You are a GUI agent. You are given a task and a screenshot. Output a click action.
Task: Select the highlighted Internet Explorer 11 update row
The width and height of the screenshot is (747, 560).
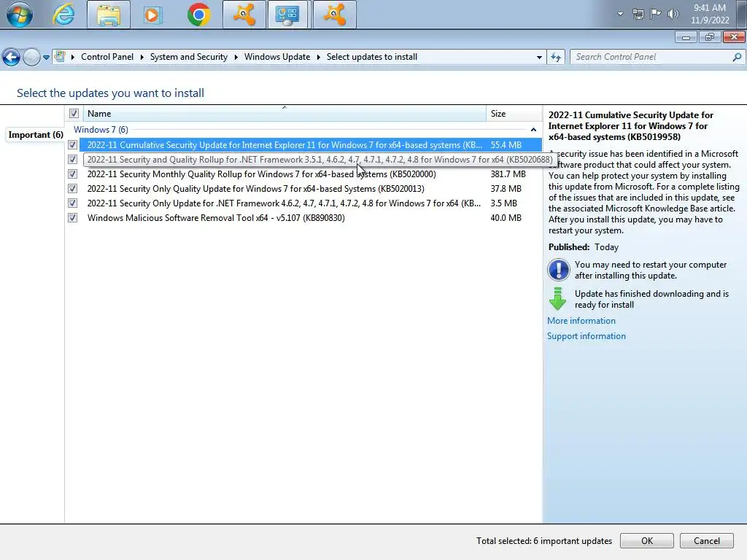[x=311, y=145]
